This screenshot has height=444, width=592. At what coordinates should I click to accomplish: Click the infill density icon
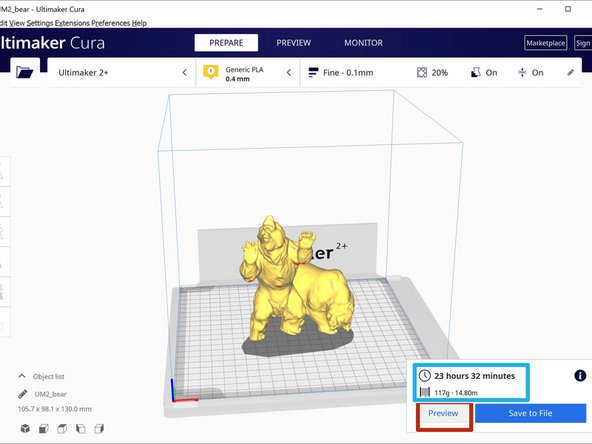click(x=422, y=72)
